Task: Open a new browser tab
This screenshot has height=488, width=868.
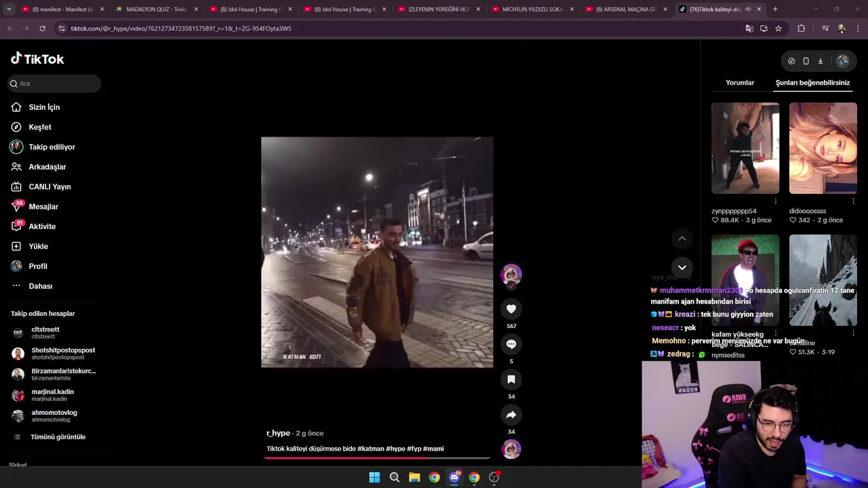Action: pyautogui.click(x=775, y=9)
